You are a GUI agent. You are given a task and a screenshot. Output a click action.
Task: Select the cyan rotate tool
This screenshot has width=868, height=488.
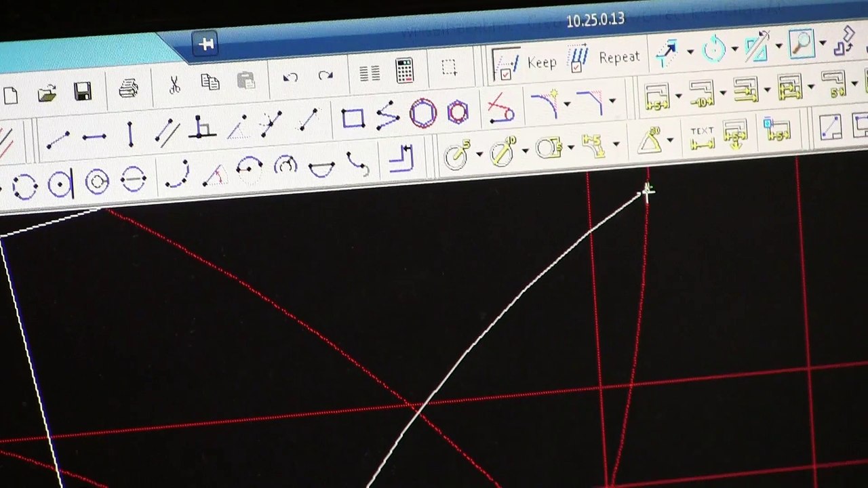coord(714,49)
